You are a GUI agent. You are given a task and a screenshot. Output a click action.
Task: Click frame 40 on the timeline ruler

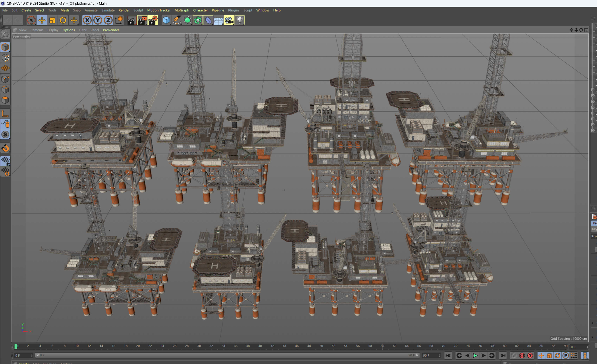tap(260, 346)
